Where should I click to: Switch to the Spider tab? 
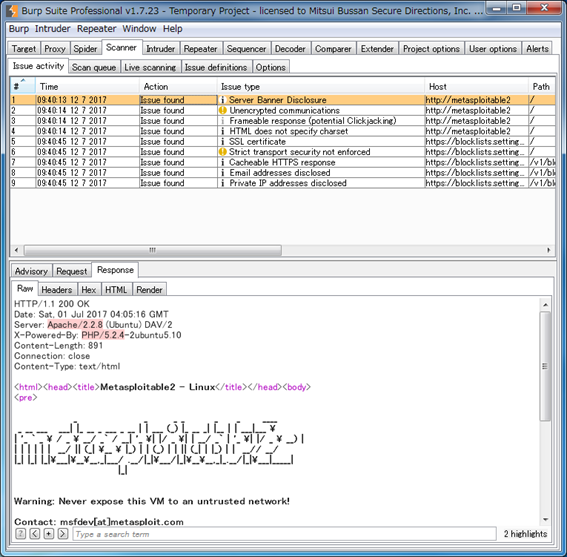click(85, 48)
